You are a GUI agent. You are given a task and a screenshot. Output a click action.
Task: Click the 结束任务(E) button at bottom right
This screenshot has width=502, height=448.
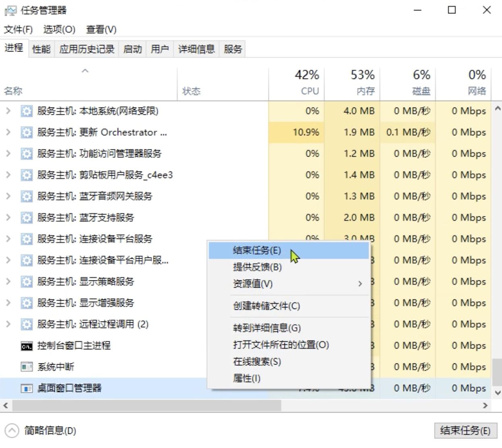[465, 431]
